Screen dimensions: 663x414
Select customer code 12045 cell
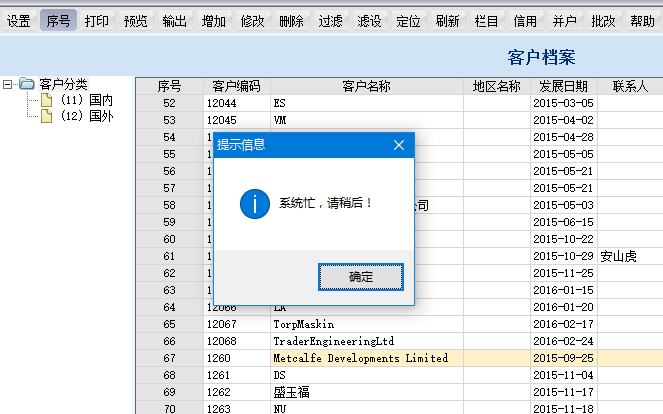[x=237, y=120]
